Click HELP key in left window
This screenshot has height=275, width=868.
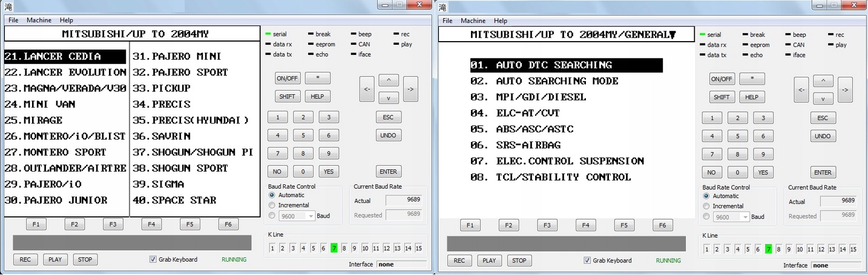pyautogui.click(x=317, y=96)
